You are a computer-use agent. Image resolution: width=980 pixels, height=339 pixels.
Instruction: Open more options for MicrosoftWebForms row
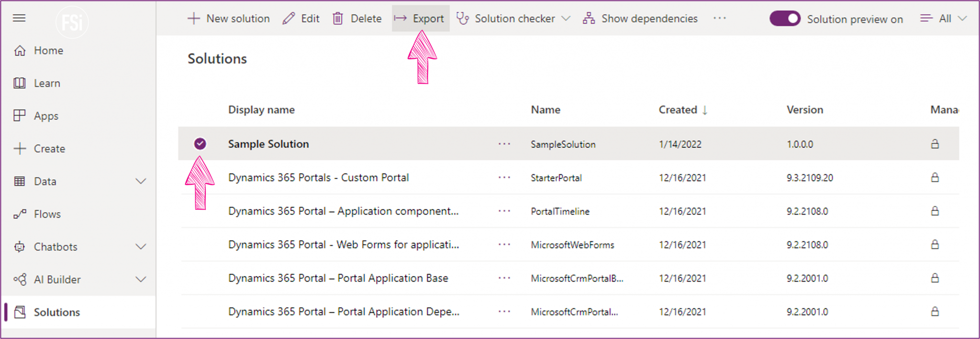tap(504, 244)
